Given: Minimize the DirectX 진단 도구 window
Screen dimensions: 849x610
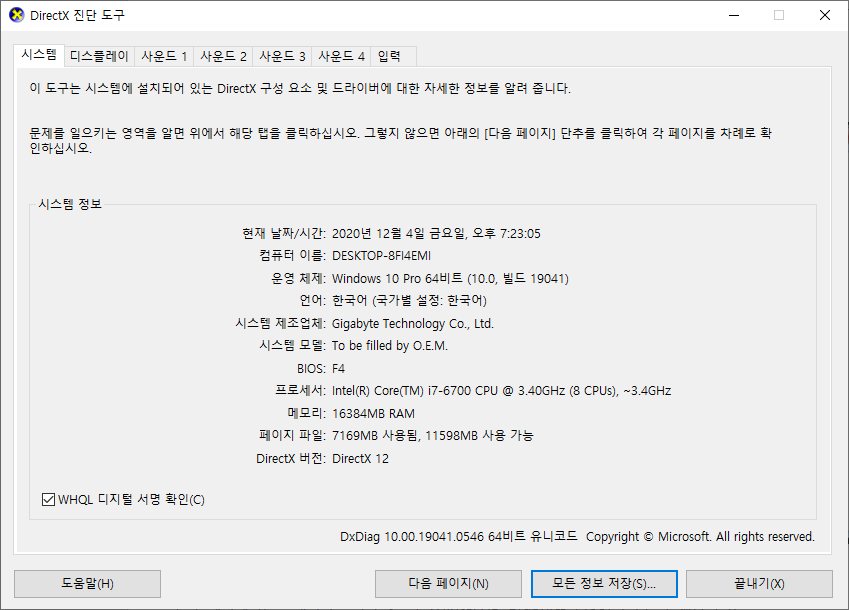Looking at the screenshot, I should (x=734, y=15).
